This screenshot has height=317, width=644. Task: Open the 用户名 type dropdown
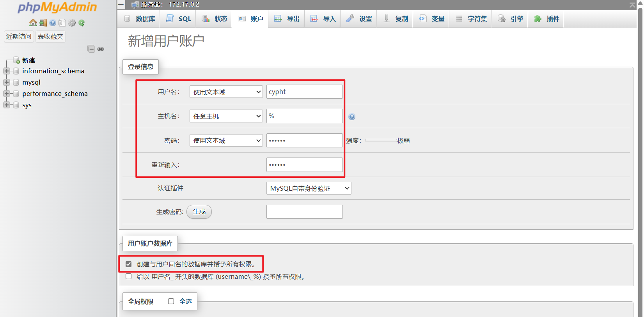coord(226,92)
